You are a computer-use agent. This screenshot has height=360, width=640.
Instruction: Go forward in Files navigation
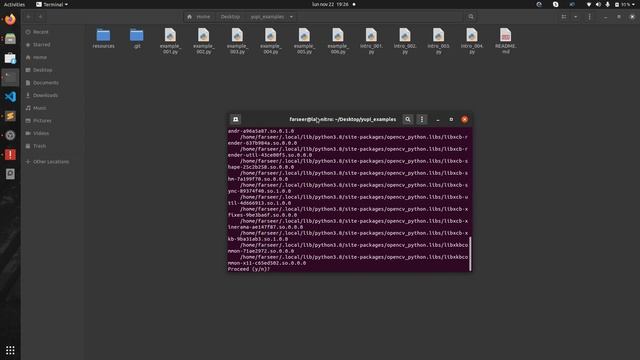click(40, 17)
